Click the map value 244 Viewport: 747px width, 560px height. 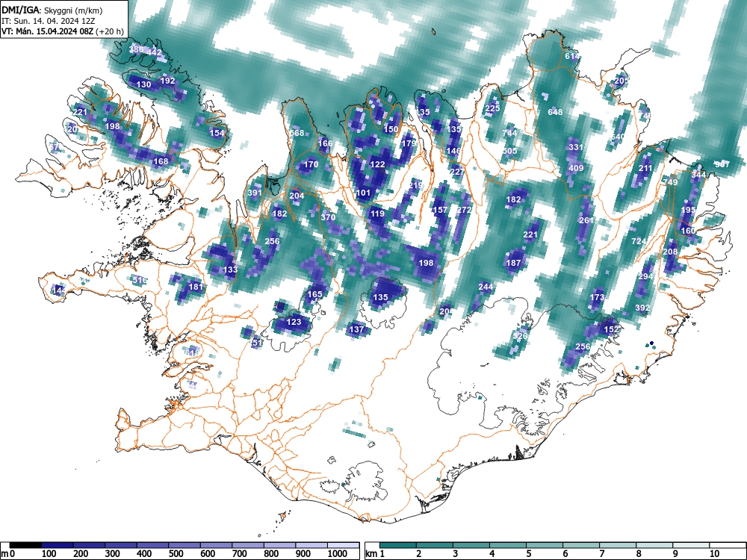coord(486,287)
